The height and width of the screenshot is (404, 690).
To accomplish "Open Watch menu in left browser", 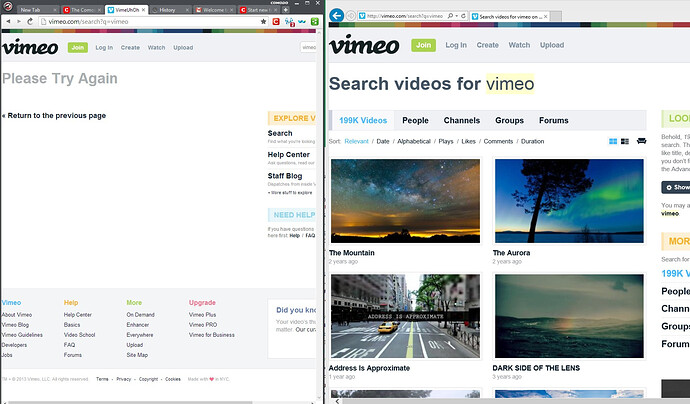I will coord(156,48).
